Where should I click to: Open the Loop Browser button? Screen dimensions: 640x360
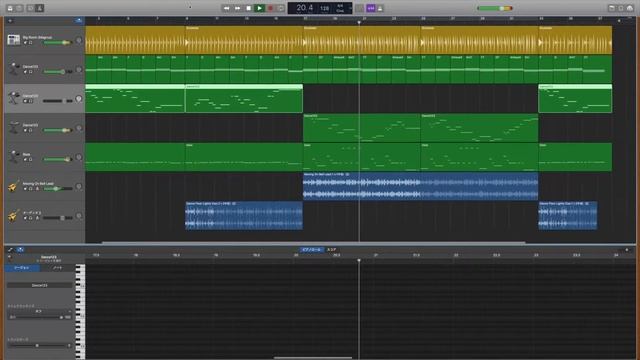pyautogui.click(x=621, y=8)
